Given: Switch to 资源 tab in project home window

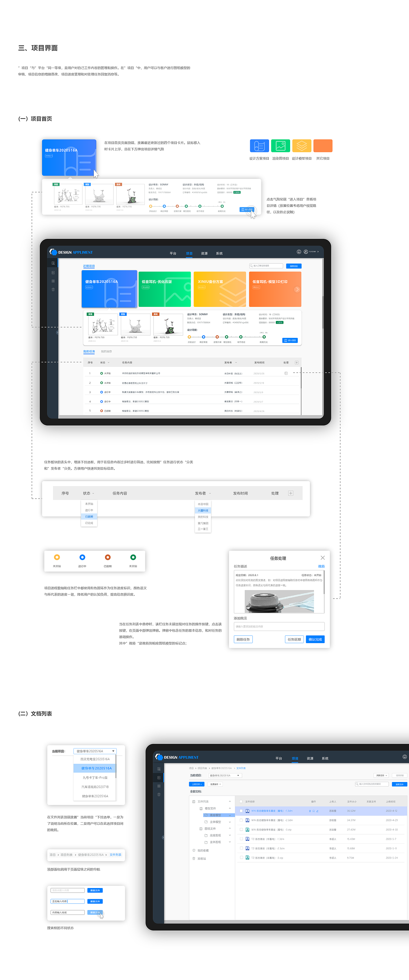Looking at the screenshot, I should (x=204, y=253).
